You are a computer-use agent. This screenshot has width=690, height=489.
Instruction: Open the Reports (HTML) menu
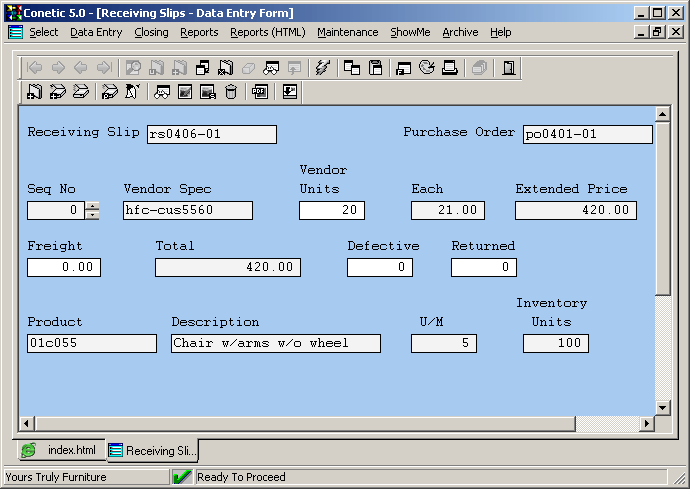pyautogui.click(x=267, y=32)
